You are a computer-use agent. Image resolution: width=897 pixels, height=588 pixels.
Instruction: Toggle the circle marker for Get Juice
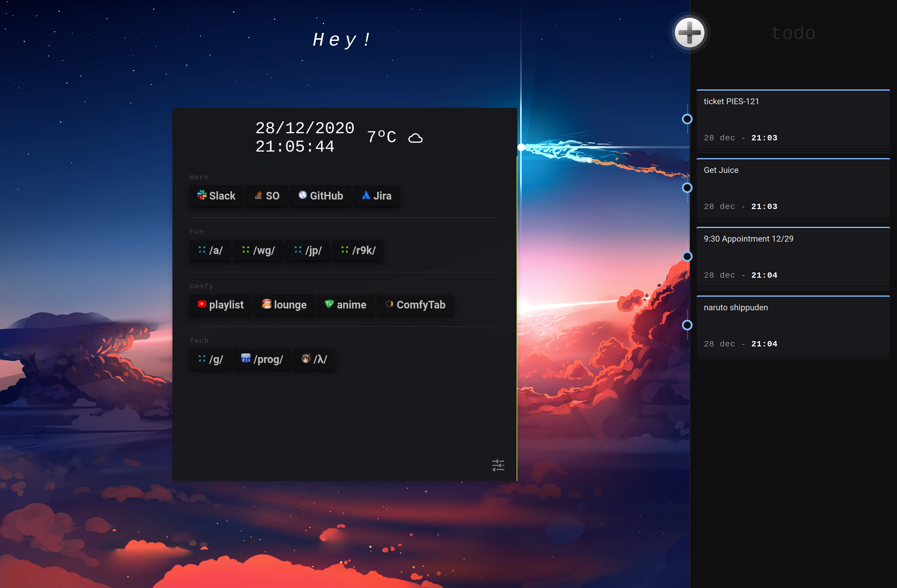tap(687, 188)
